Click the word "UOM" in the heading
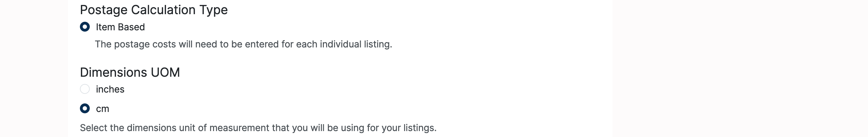This screenshot has height=137, width=868. (x=165, y=72)
